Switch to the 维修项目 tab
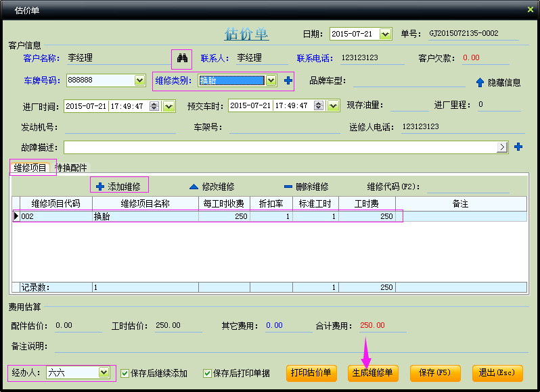This screenshot has height=392, width=540. (x=30, y=168)
